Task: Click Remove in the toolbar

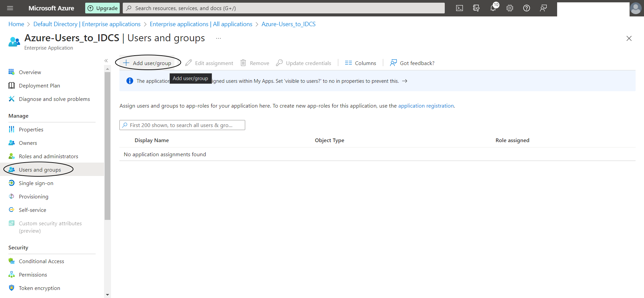Action: (255, 63)
